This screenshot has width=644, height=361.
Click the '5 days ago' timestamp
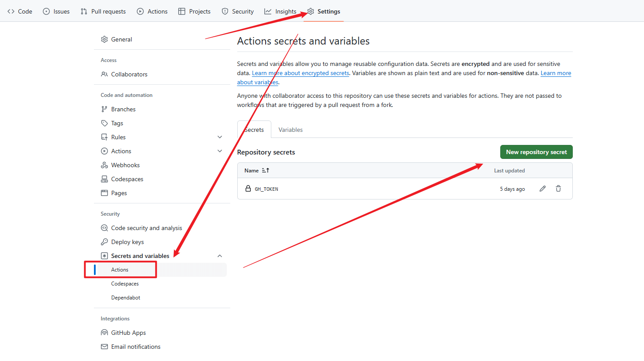point(512,189)
